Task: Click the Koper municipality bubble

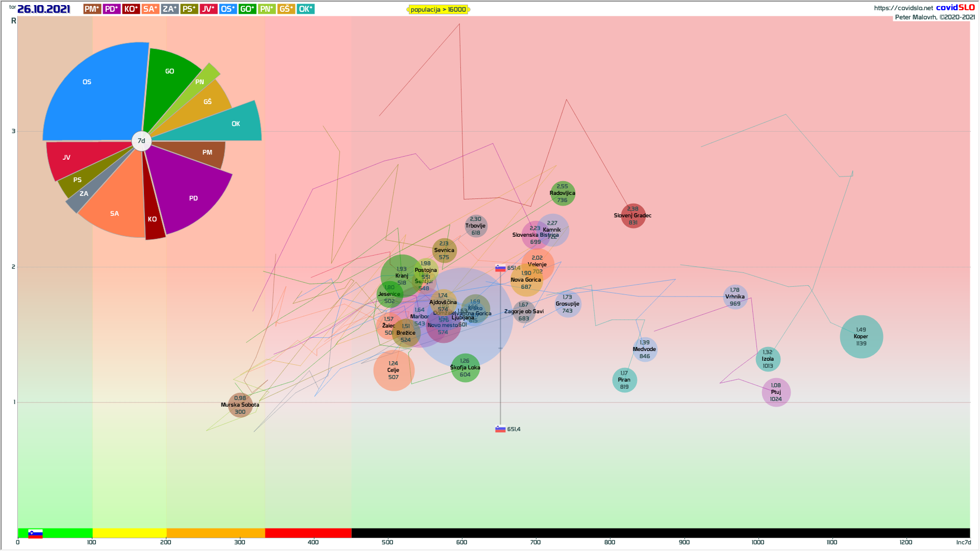Action: click(861, 337)
